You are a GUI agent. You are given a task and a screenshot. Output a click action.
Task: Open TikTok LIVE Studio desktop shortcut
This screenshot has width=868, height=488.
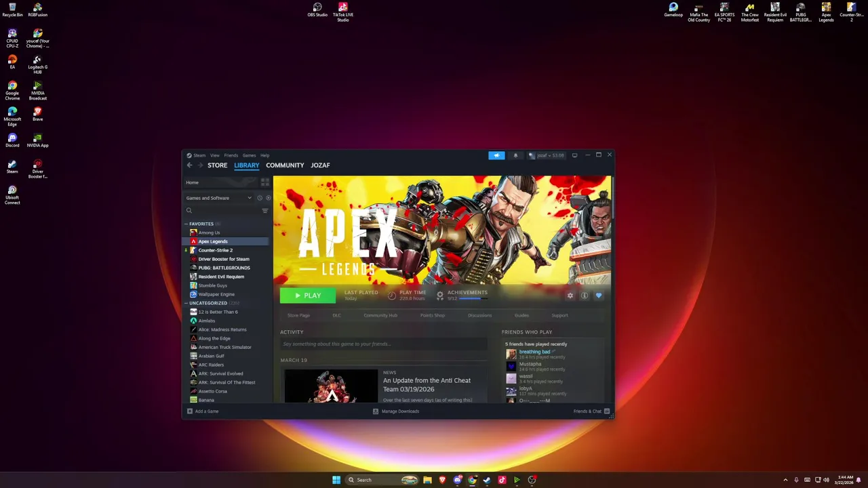(x=343, y=12)
